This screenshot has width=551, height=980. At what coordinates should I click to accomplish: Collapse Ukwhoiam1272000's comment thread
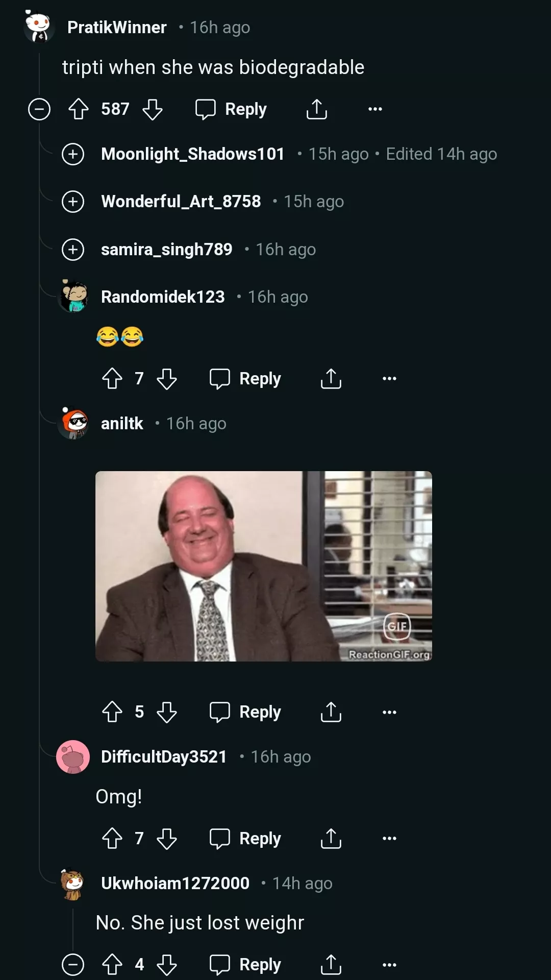tap(73, 965)
